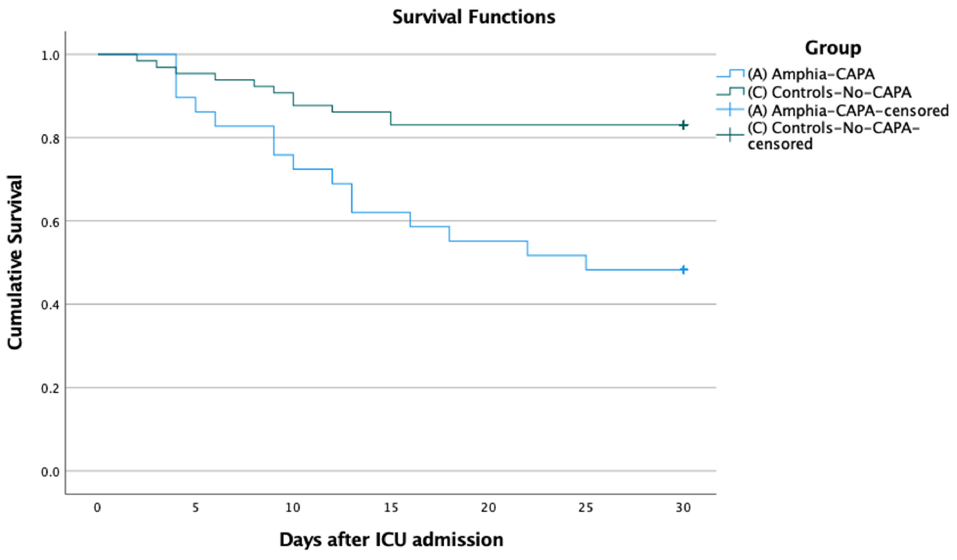Click the Controls-No-CAPA-censored plus legend icon
The height and width of the screenshot is (560, 957).
point(730,135)
